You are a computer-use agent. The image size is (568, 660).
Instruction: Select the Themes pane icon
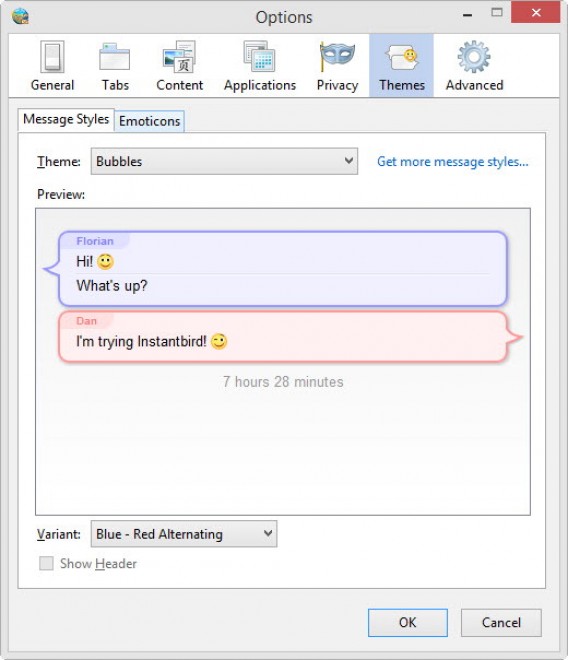401,66
